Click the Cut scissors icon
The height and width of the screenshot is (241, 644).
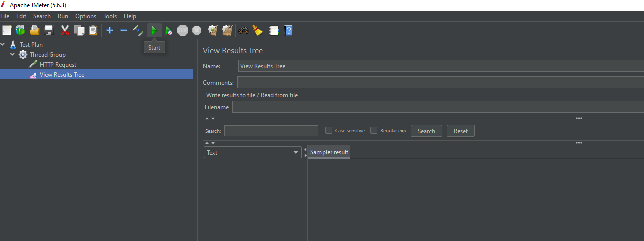tap(65, 31)
